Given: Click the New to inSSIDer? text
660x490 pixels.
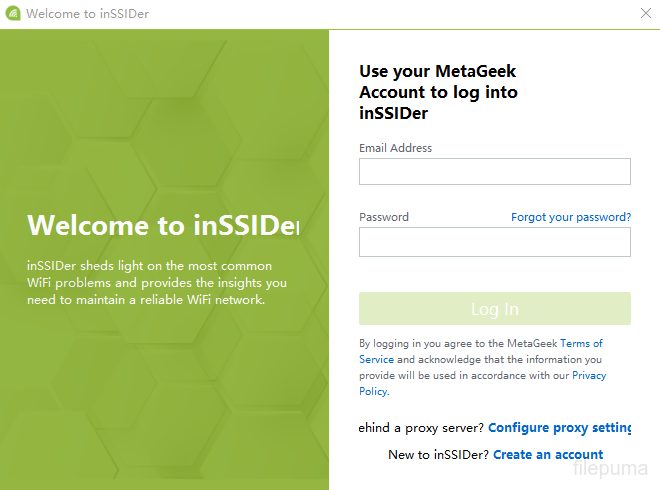Looking at the screenshot, I should (438, 455).
